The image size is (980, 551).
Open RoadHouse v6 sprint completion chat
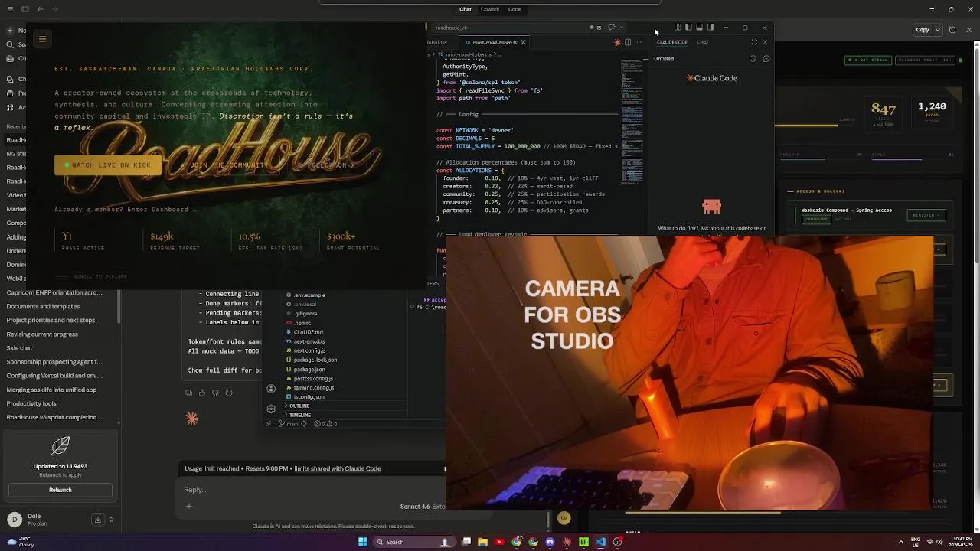(x=54, y=417)
